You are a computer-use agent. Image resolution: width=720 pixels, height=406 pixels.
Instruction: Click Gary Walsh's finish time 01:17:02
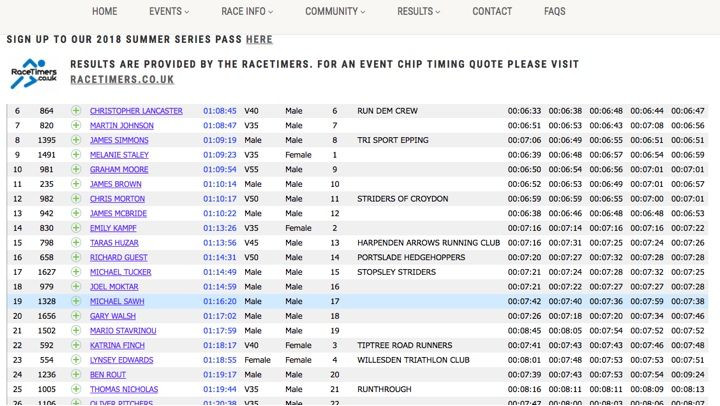[219, 316]
